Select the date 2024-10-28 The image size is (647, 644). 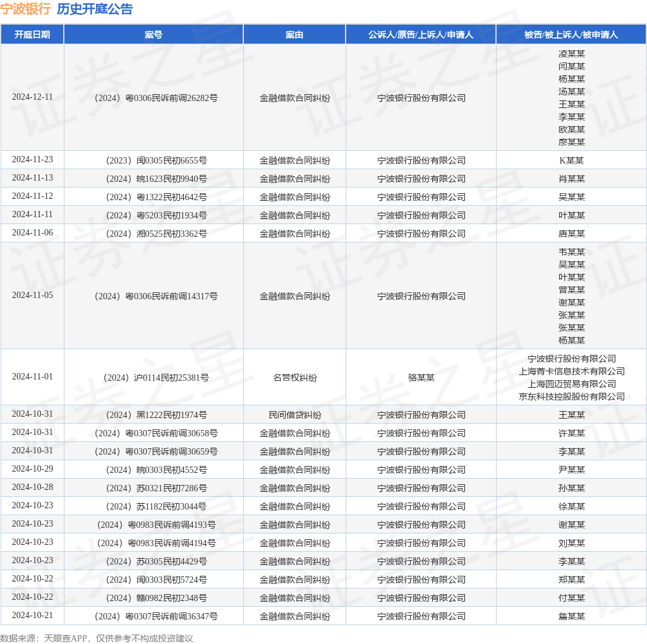tap(32, 487)
